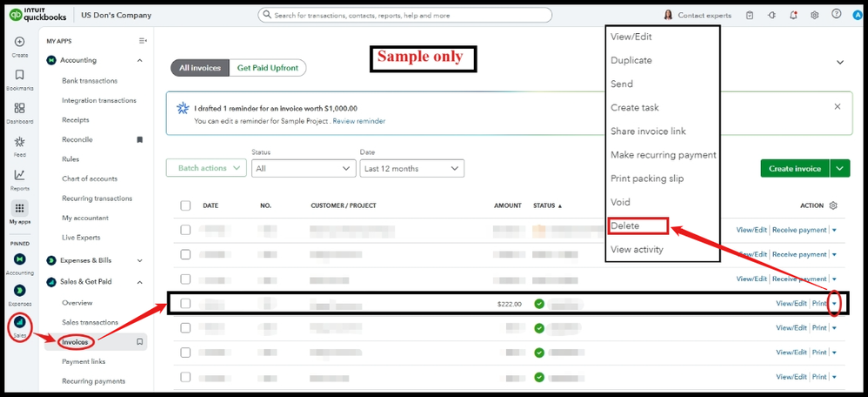Screen dimensions: 868x397
Task: Open the Create invoice dropdown arrow
Action: coord(840,169)
